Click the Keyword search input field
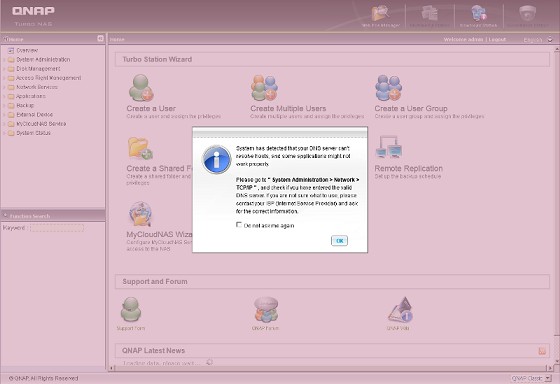Screen dimensions: 560x384 pyautogui.click(x=57, y=228)
